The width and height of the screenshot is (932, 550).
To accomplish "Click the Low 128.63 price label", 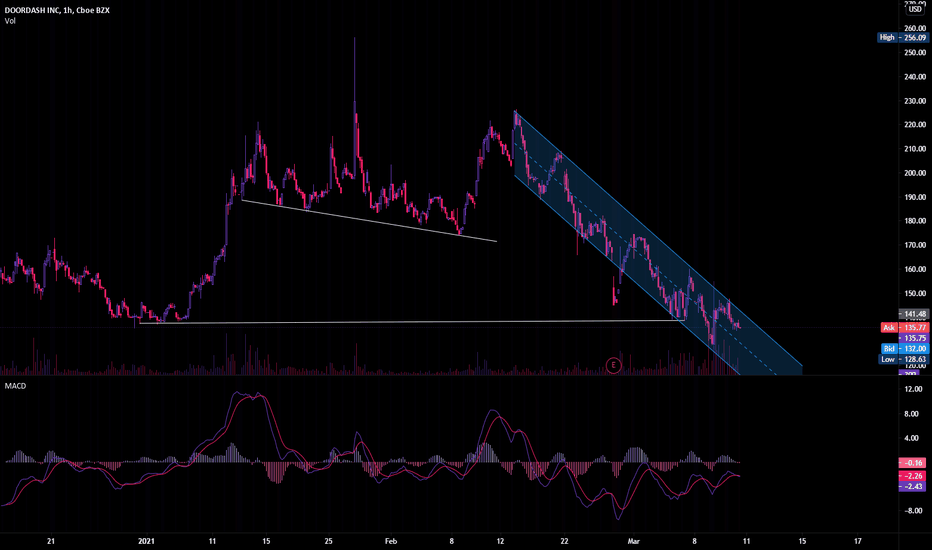I will point(904,359).
